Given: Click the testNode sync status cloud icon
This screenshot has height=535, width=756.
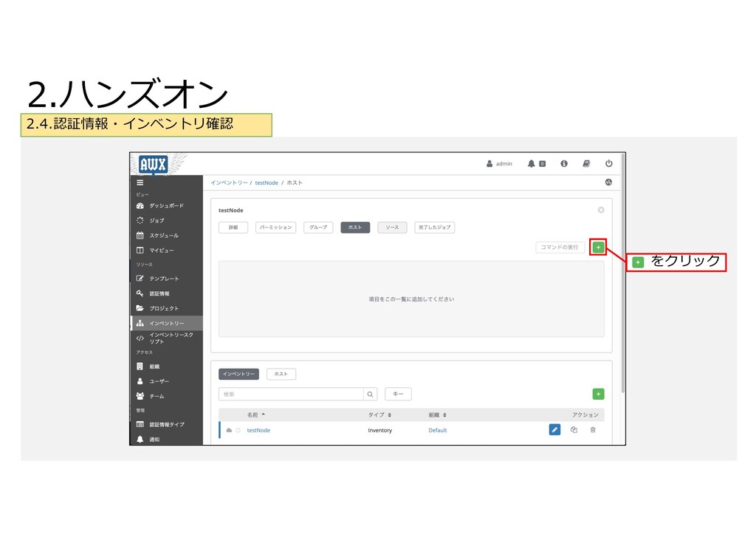Looking at the screenshot, I should 229,430.
